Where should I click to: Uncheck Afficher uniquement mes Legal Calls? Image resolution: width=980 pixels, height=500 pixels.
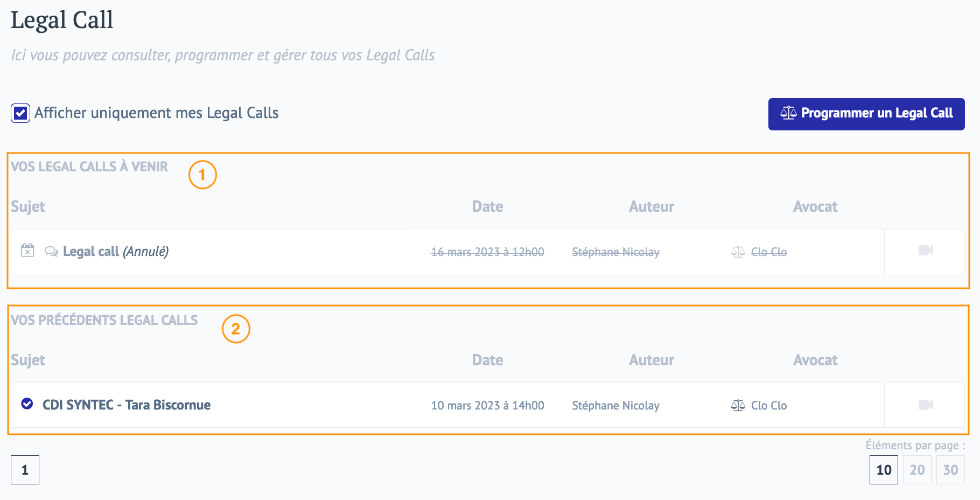click(x=20, y=113)
